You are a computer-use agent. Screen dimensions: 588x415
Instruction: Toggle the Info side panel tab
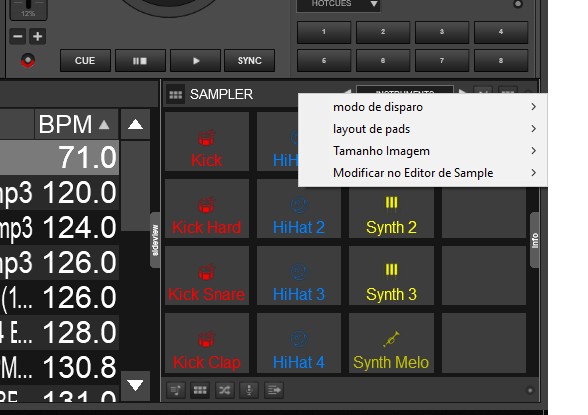tap(535, 240)
